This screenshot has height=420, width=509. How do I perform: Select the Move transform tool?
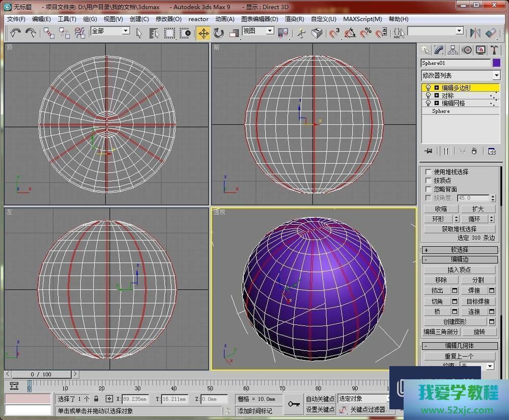[x=203, y=33]
